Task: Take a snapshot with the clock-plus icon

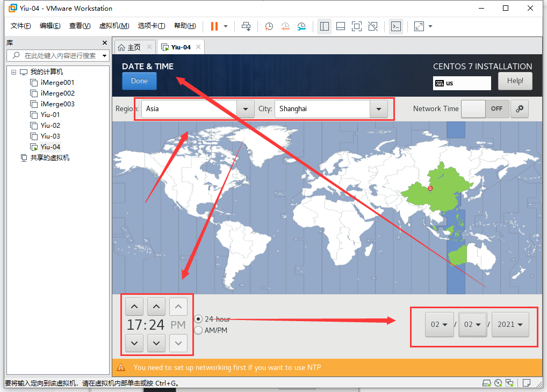Action: tap(269, 26)
